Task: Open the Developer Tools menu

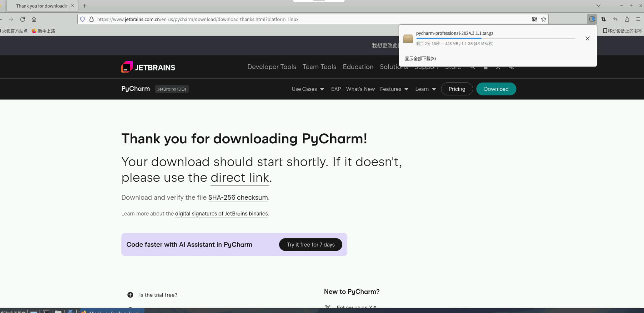Action: [x=272, y=67]
